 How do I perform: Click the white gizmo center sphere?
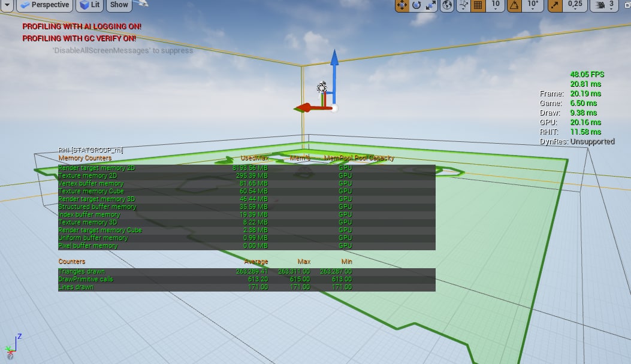334,108
